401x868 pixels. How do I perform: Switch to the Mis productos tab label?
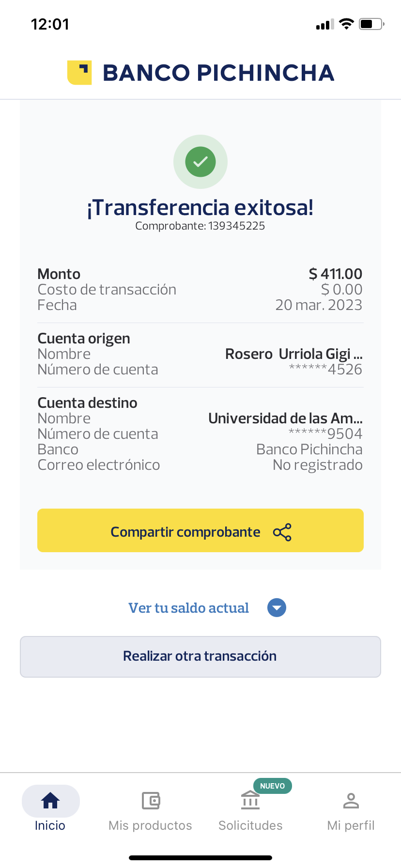coord(150,825)
